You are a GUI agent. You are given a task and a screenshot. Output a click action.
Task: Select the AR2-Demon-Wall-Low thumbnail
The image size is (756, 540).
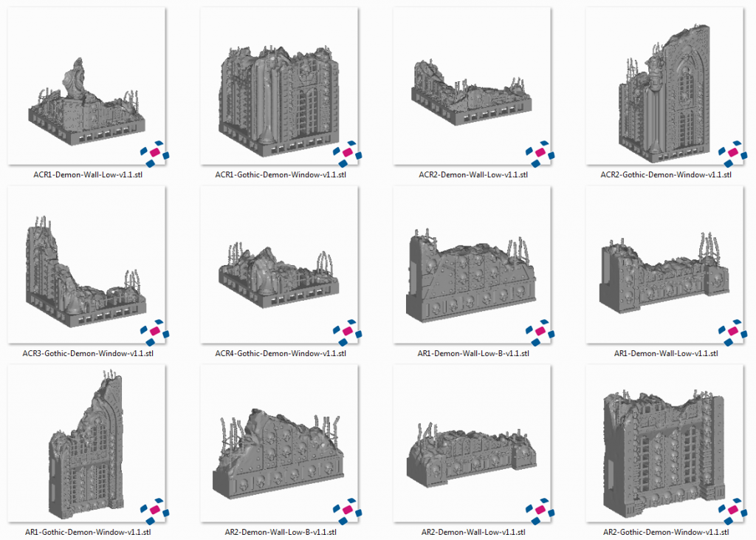point(470,443)
